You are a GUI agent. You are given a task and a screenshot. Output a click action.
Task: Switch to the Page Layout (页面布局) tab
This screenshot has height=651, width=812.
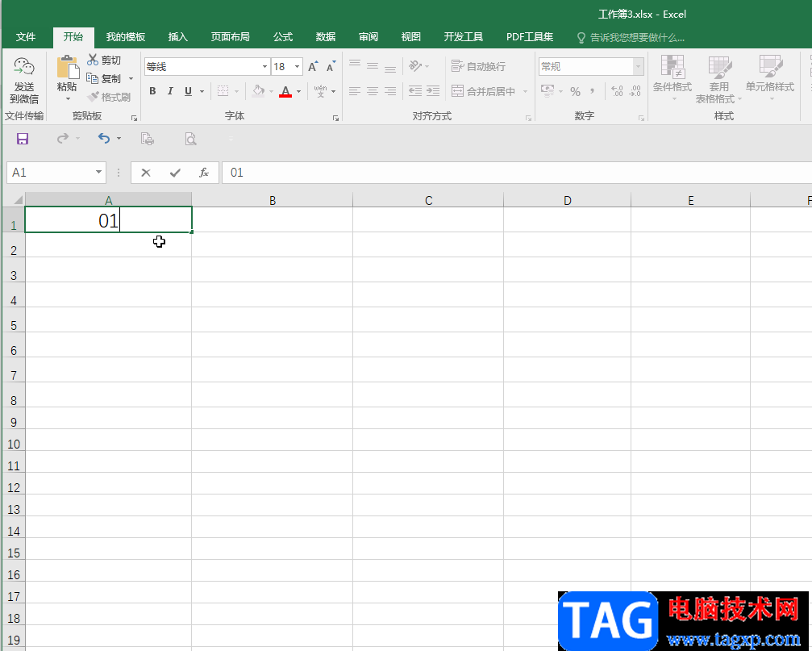point(231,37)
